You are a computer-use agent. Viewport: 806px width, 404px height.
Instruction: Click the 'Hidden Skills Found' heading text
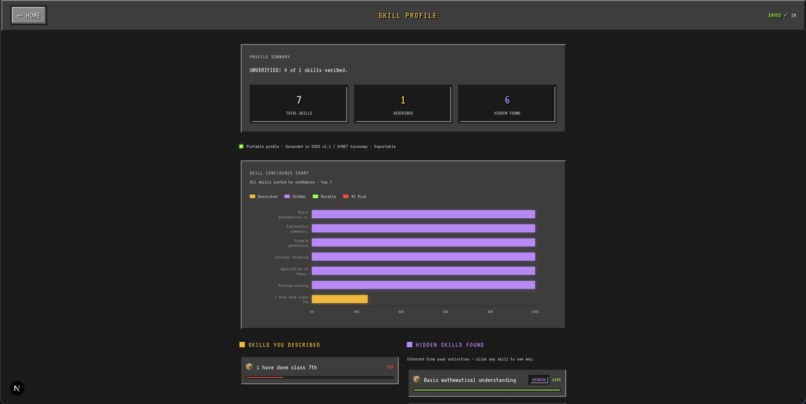click(450, 345)
